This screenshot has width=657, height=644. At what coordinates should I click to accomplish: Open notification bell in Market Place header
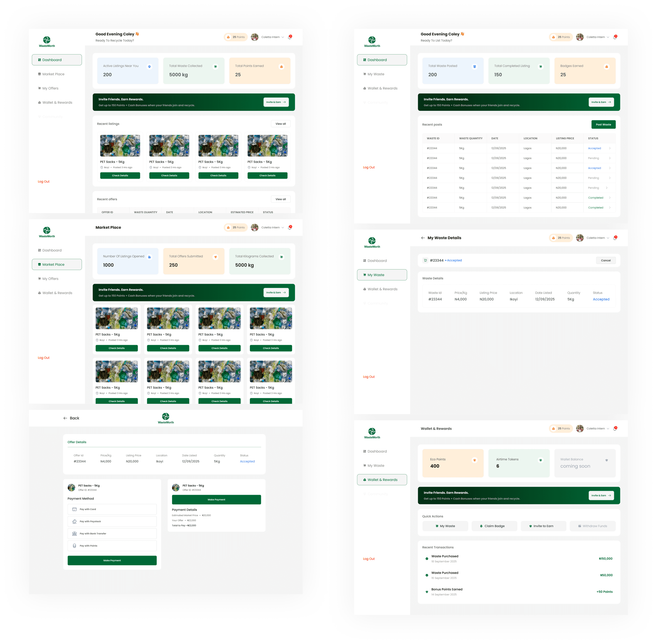(290, 228)
